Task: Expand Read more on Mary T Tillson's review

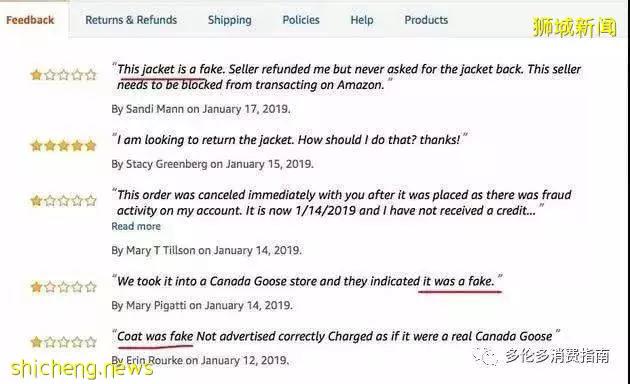Action: click(x=136, y=226)
